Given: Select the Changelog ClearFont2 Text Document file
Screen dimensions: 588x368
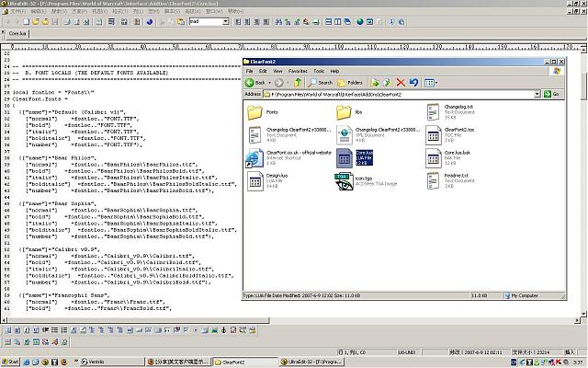Looking at the screenshot, I should click(289, 135).
